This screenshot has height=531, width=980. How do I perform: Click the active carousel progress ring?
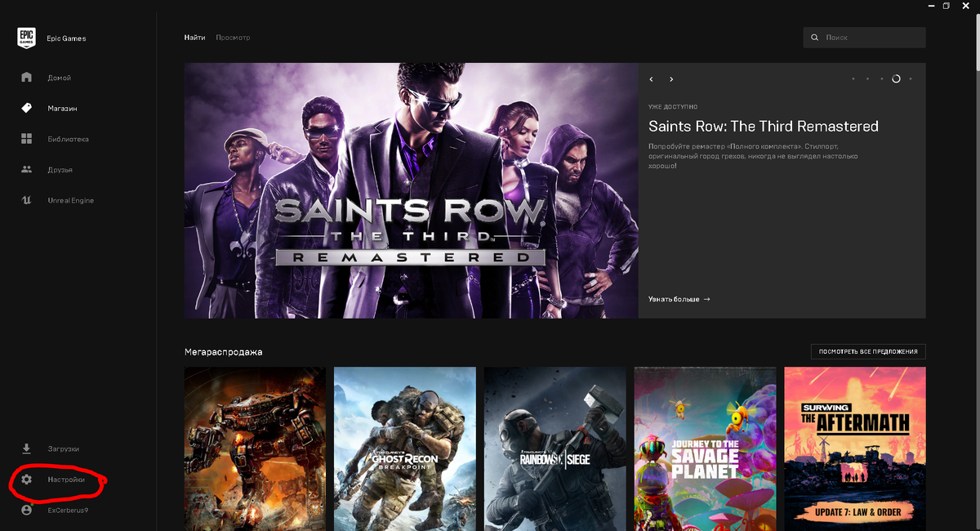[x=896, y=79]
